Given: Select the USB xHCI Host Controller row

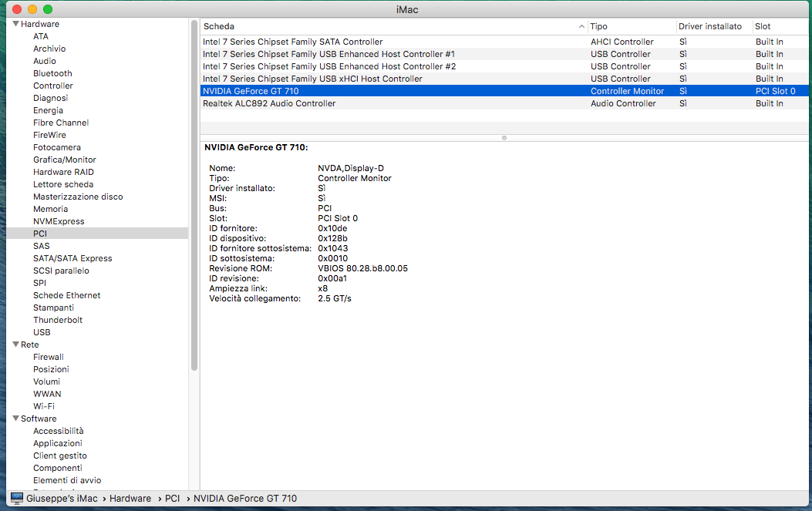Looking at the screenshot, I should click(504, 79).
